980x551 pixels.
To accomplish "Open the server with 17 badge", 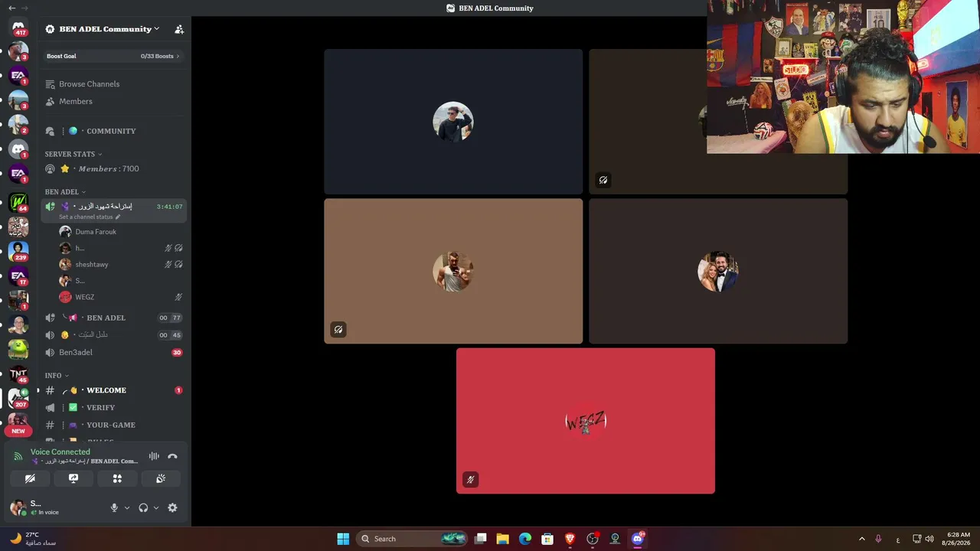I will (x=18, y=275).
